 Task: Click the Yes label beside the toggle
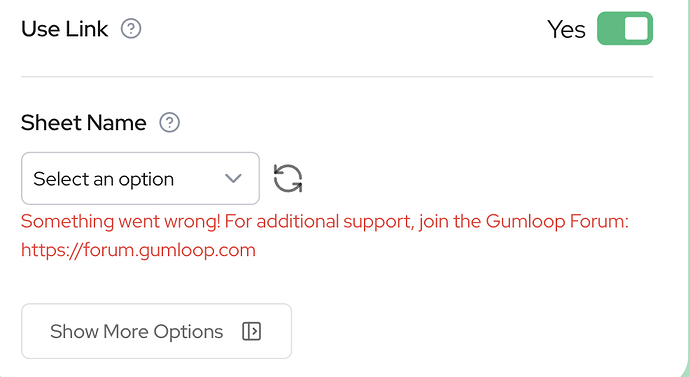(566, 29)
